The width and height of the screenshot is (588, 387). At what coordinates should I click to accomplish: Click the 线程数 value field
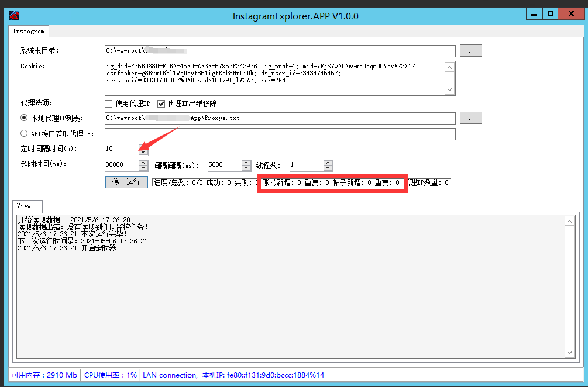(x=307, y=165)
